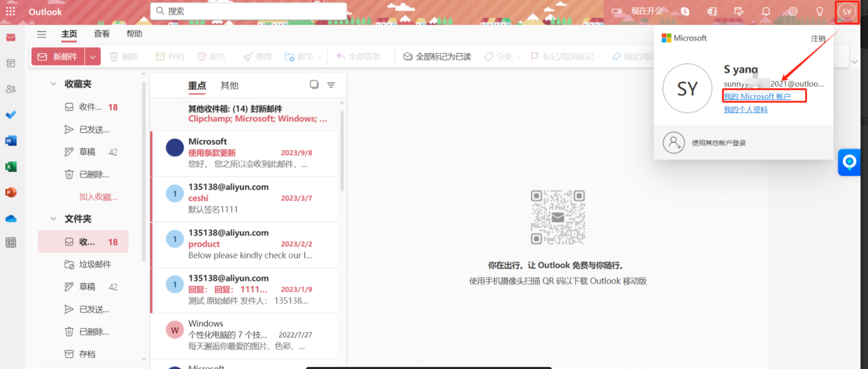This screenshot has width=868, height=369.
Task: Open Microsoft 使用条款更新 email
Action: point(245,153)
